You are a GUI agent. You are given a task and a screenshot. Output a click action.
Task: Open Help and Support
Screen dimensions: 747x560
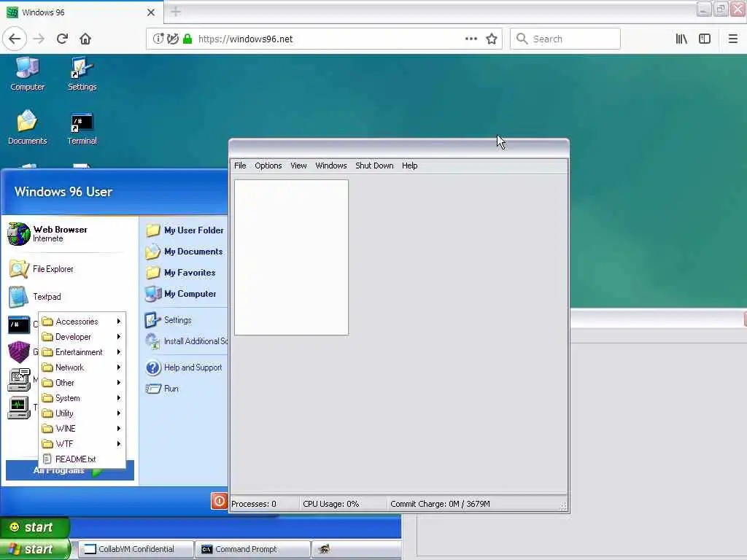[x=184, y=367]
